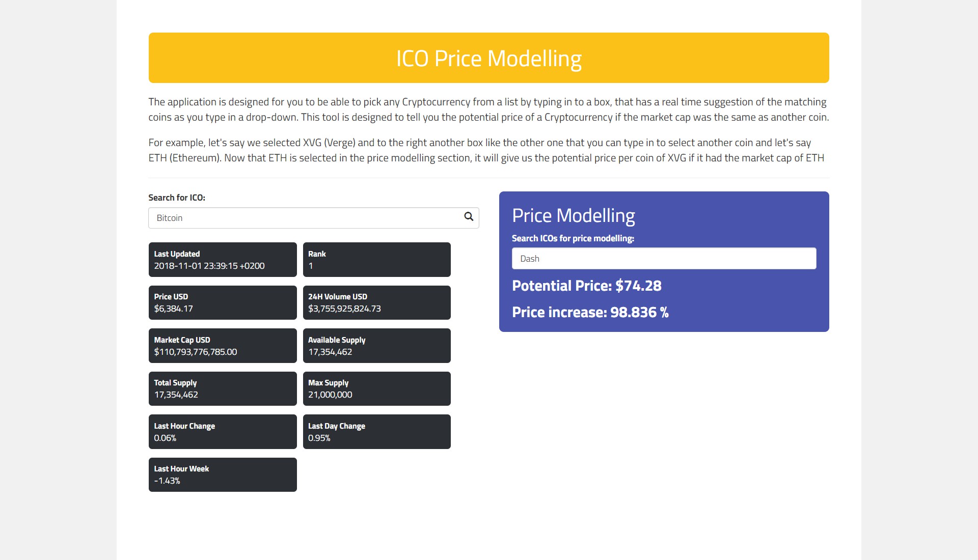
Task: Click the Max Supply tile showing 21,000,000
Action: pos(376,388)
